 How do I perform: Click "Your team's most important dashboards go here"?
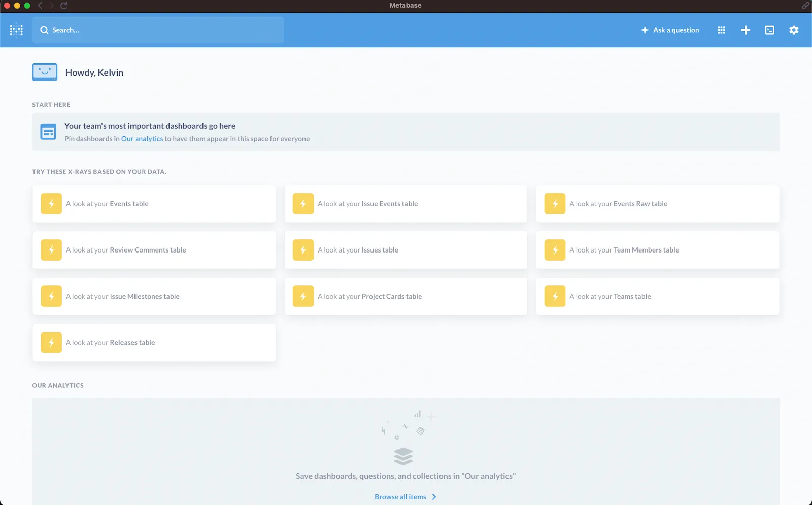tap(150, 126)
